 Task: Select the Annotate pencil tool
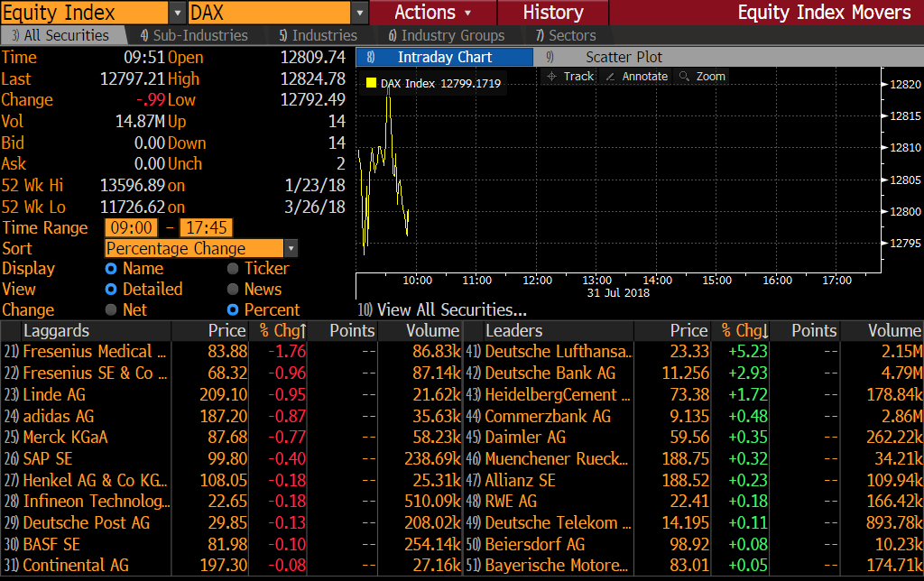(636, 77)
